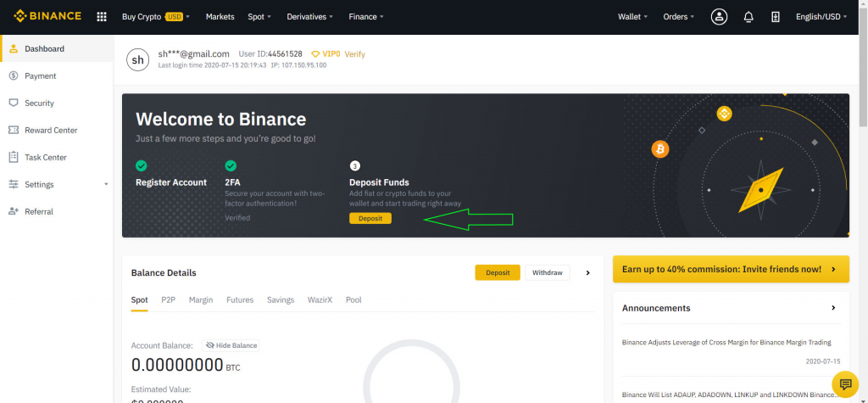Open Dashboard in the sidebar

click(x=57, y=48)
